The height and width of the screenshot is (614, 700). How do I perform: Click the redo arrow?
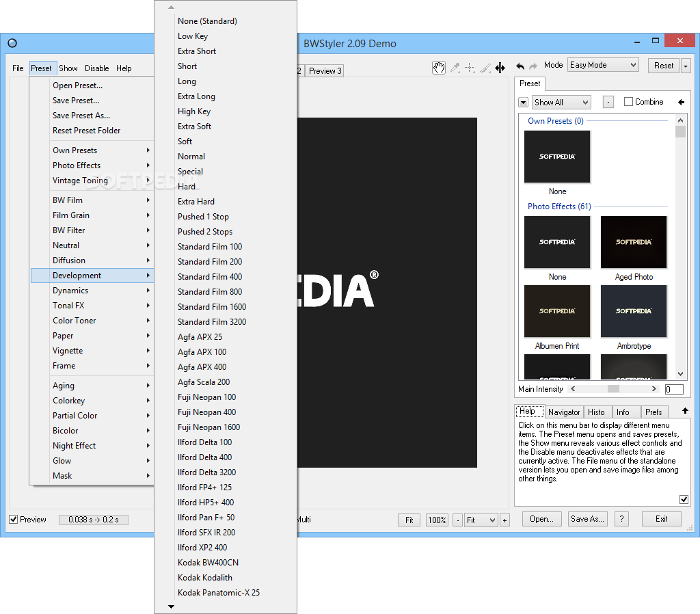pyautogui.click(x=533, y=66)
